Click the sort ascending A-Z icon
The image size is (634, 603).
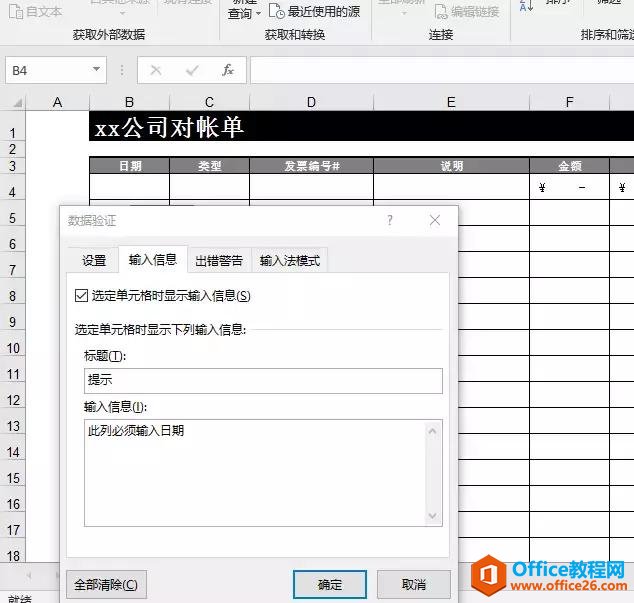click(x=526, y=6)
